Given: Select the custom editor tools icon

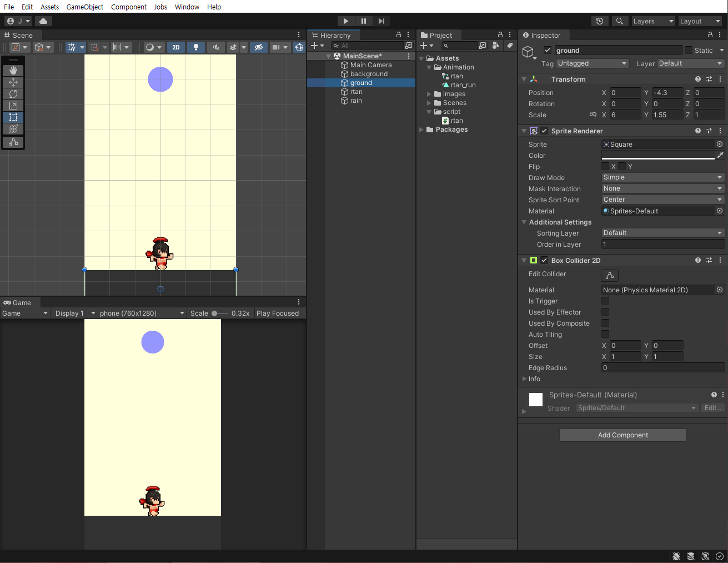Looking at the screenshot, I should [x=13, y=142].
